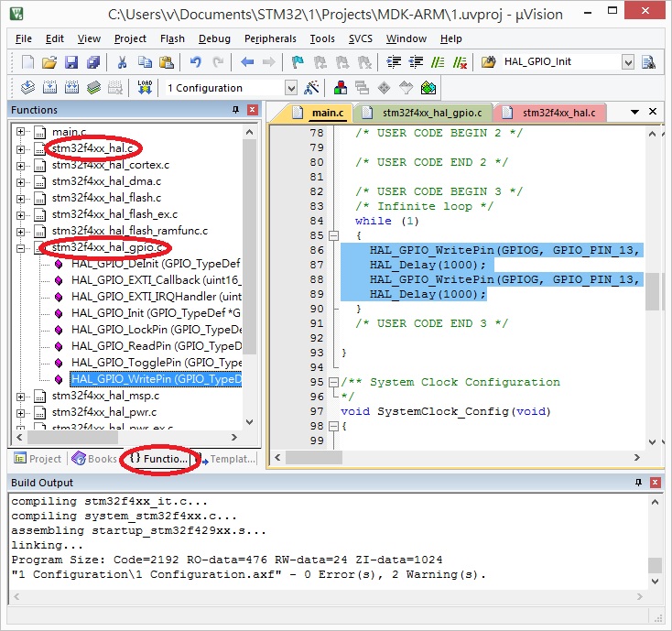This screenshot has width=672, height=631.
Task: Open the Project menu
Action: pyautogui.click(x=130, y=38)
